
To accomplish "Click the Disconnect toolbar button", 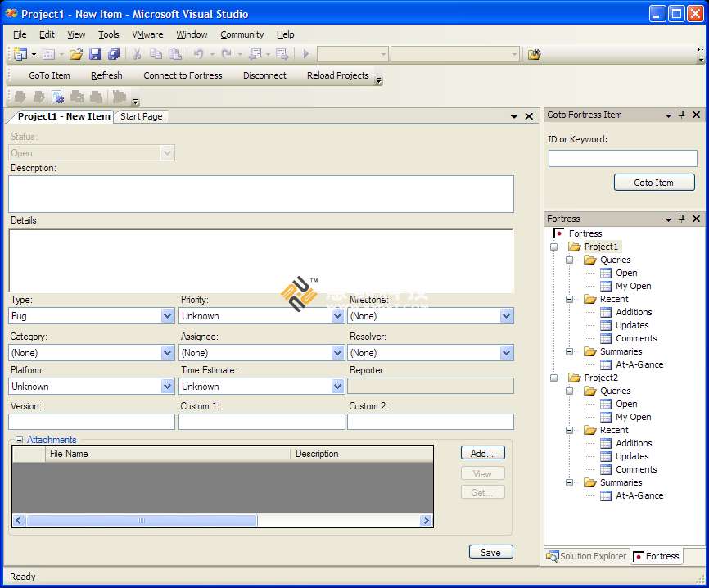I will pos(264,75).
